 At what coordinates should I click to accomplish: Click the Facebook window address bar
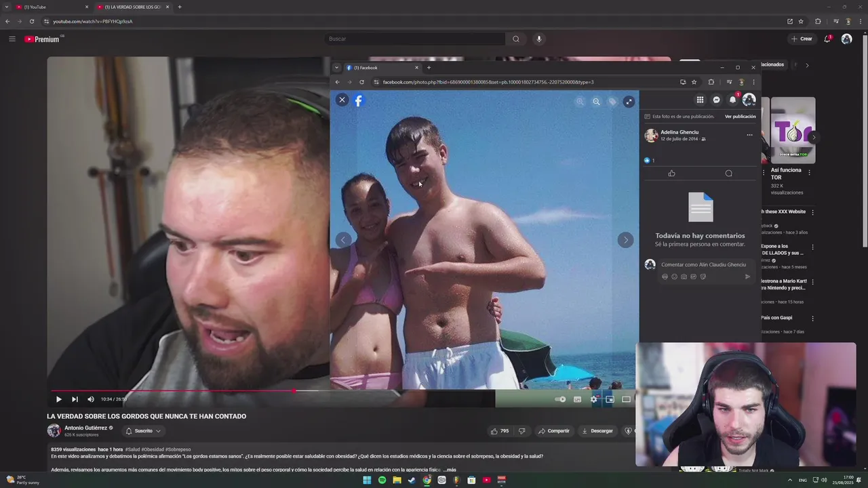530,82
